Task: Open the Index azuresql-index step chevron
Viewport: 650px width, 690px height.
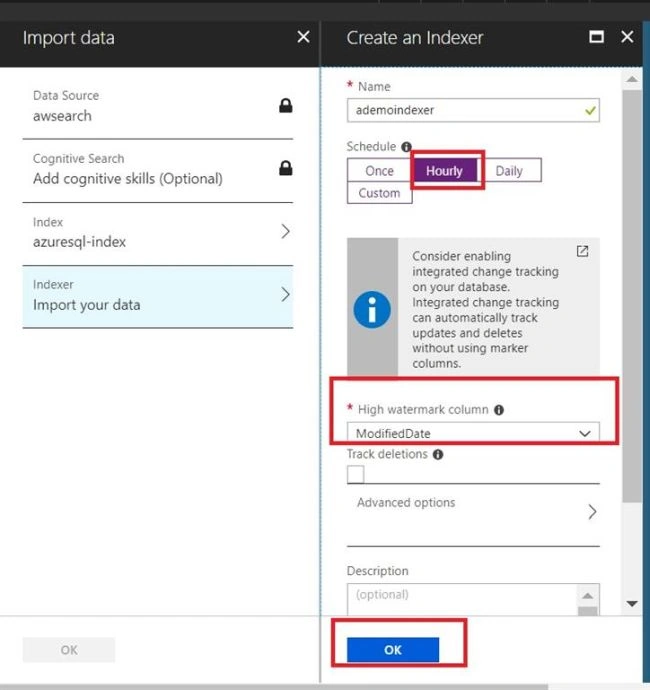Action: [x=286, y=231]
